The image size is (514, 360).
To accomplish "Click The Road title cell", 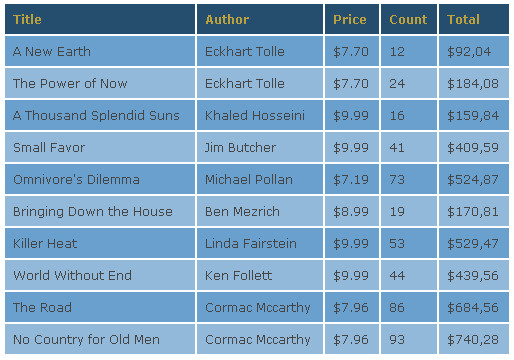I will pyautogui.click(x=100, y=307).
